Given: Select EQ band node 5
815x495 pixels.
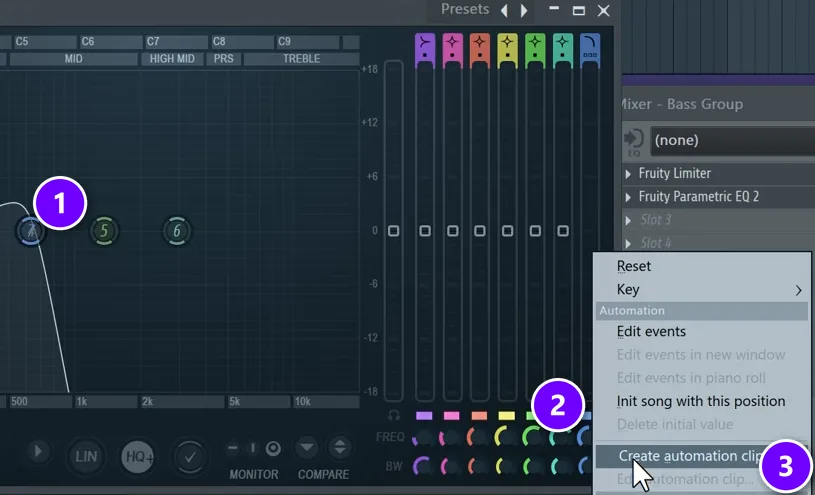Looking at the screenshot, I should click(104, 231).
